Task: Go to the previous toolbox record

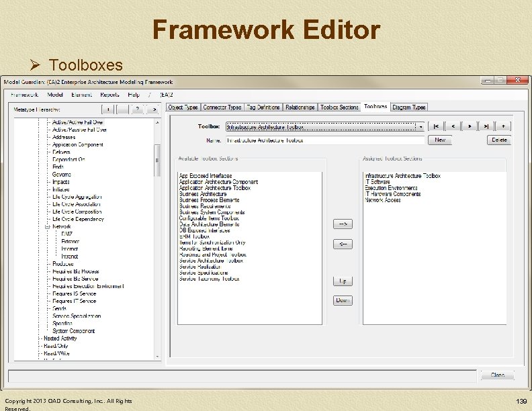Action: 453,126
